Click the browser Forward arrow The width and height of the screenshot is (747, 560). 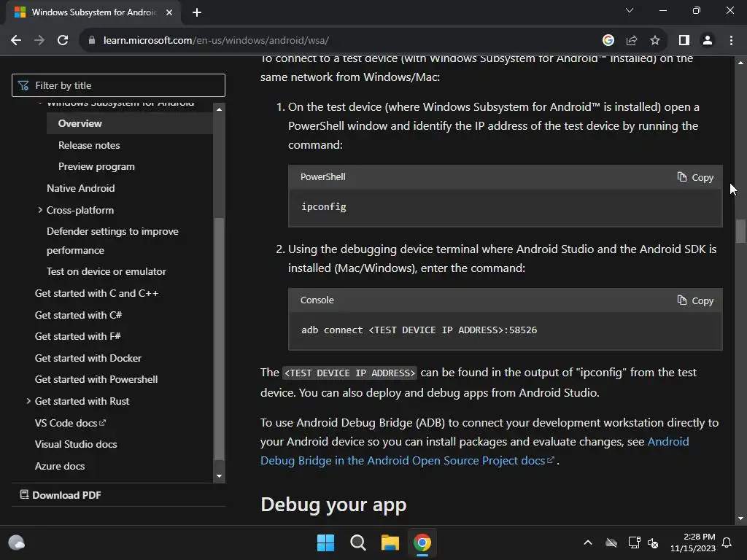tap(39, 40)
